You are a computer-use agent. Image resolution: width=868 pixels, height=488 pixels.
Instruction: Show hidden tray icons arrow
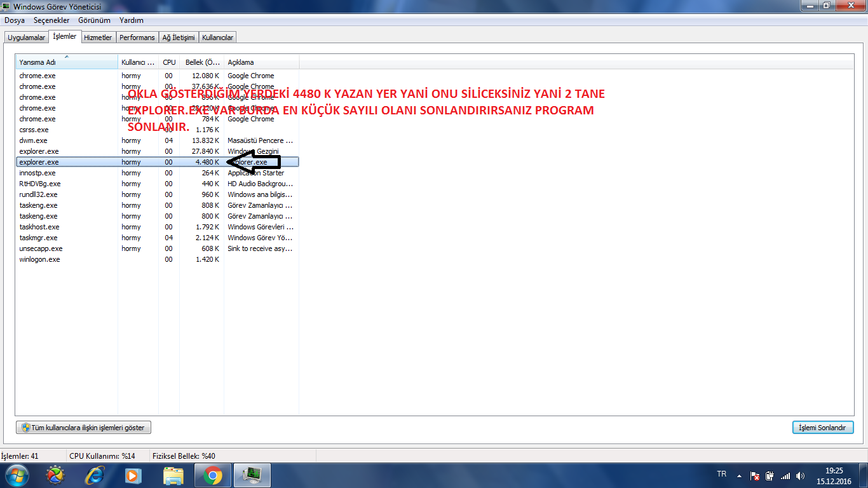click(739, 475)
